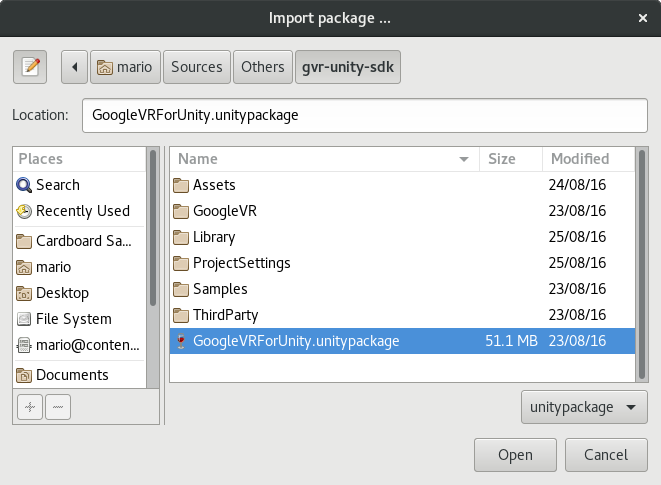Select File System in Places
The image size is (661, 485).
(73, 319)
